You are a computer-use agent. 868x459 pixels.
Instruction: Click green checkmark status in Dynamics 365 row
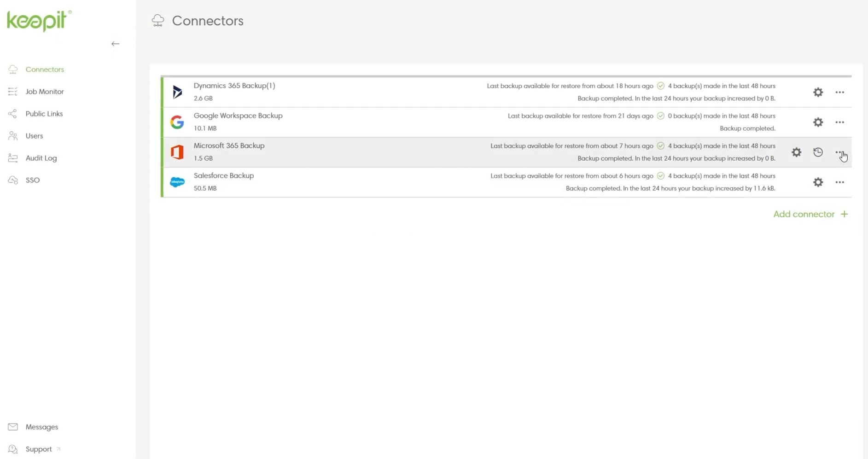660,86
